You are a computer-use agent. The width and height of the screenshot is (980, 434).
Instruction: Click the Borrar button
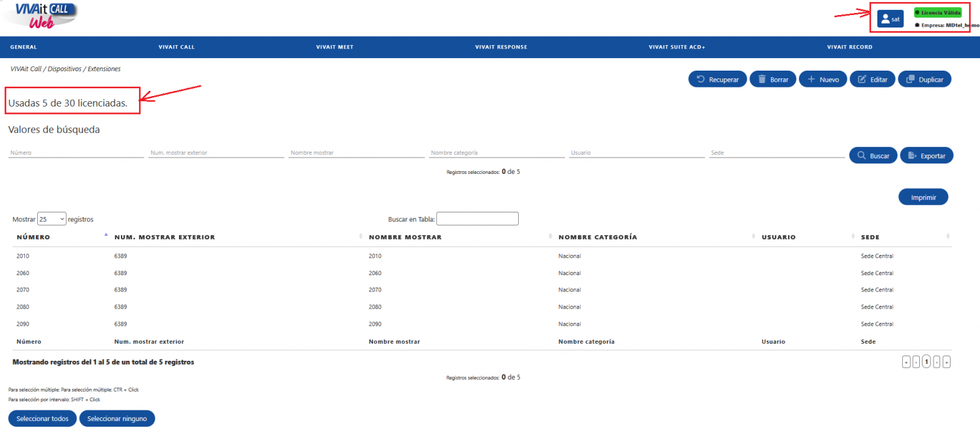coord(773,79)
